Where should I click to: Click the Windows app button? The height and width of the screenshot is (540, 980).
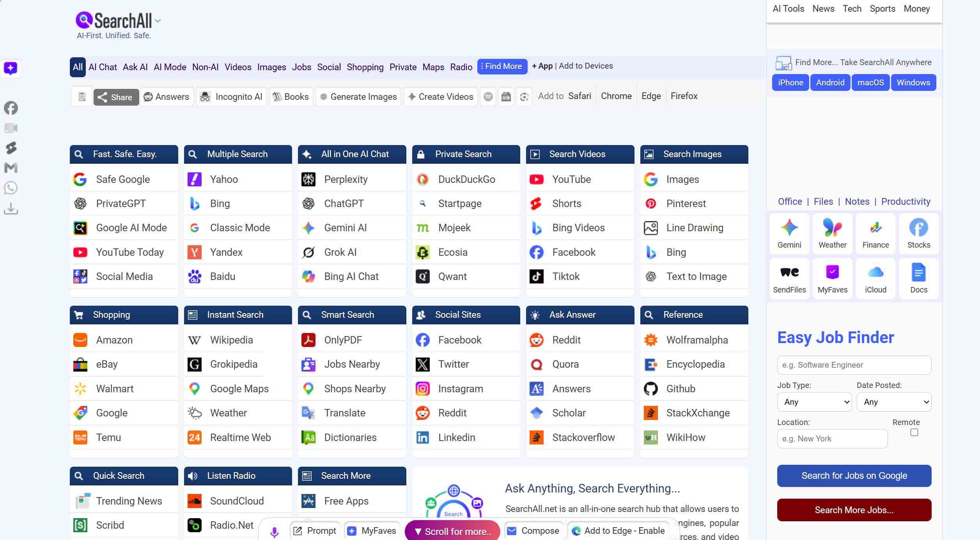913,83
